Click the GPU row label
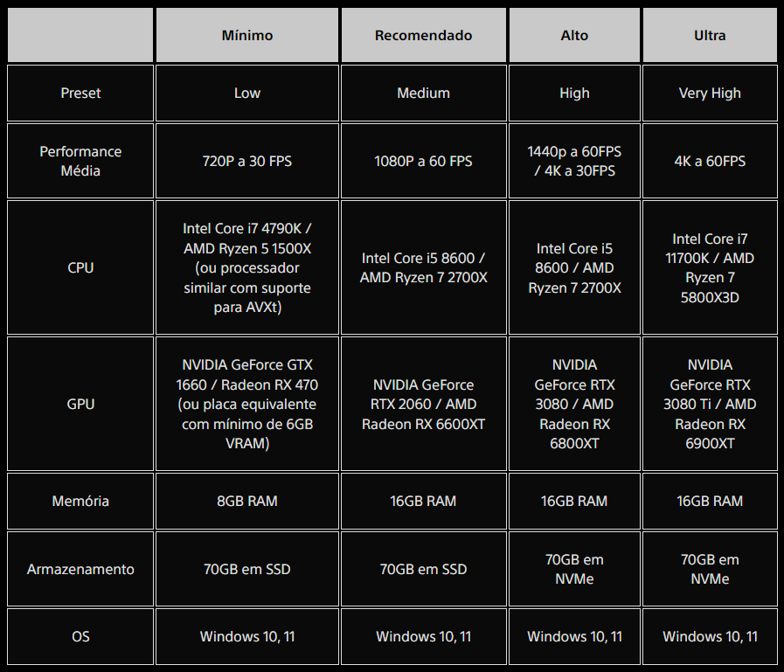 (x=80, y=404)
